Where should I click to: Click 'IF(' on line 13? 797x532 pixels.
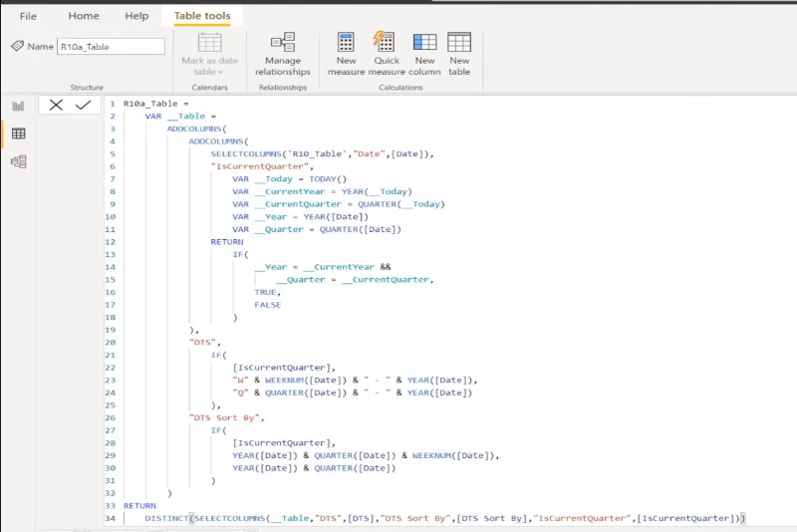pyautogui.click(x=240, y=255)
